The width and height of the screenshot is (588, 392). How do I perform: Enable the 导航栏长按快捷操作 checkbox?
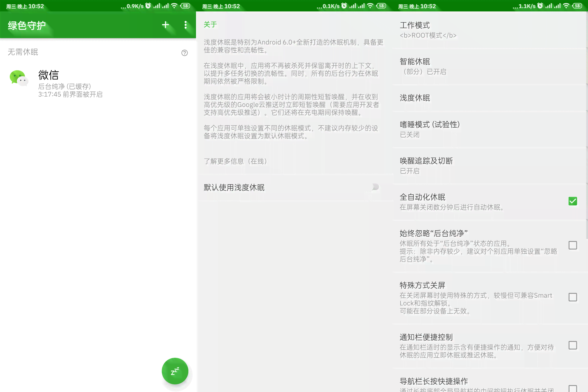(x=573, y=388)
